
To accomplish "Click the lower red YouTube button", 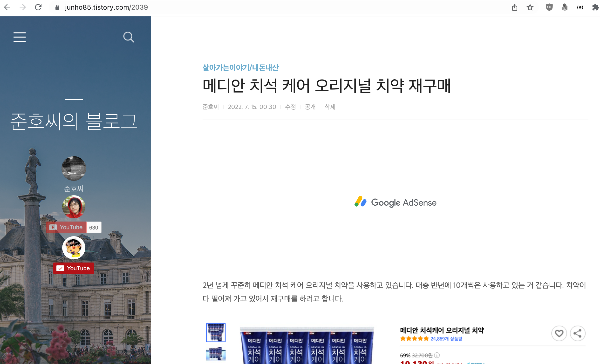I will (x=74, y=268).
